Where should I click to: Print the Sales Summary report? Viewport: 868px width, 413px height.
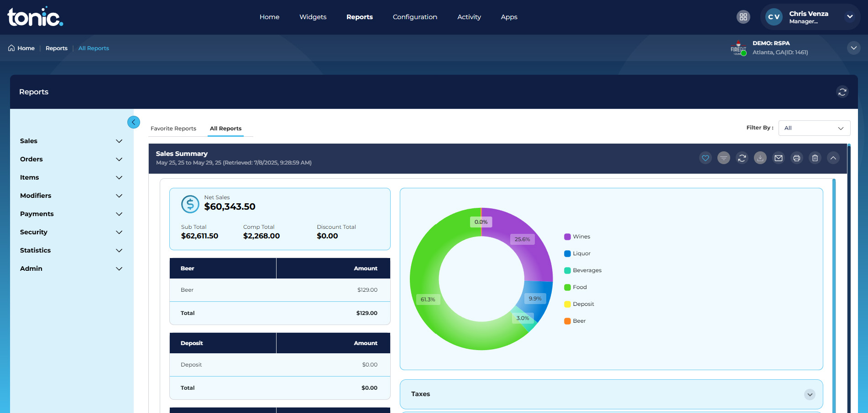tap(797, 158)
